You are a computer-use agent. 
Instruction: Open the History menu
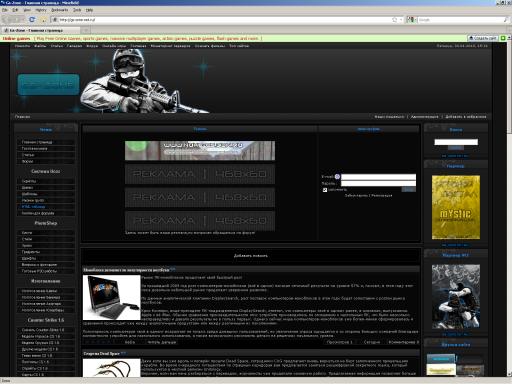pyautogui.click(x=41, y=10)
